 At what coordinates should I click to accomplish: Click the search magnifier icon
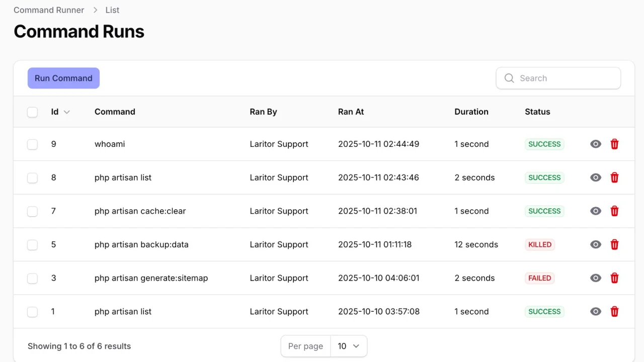509,78
